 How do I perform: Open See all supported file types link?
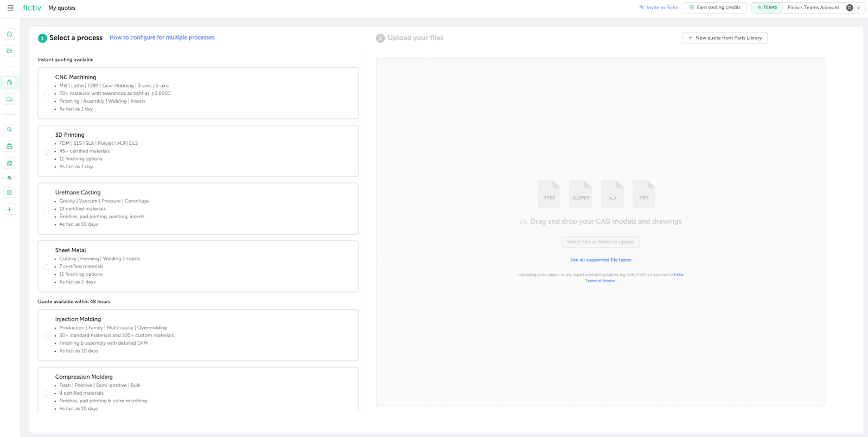pyautogui.click(x=601, y=260)
